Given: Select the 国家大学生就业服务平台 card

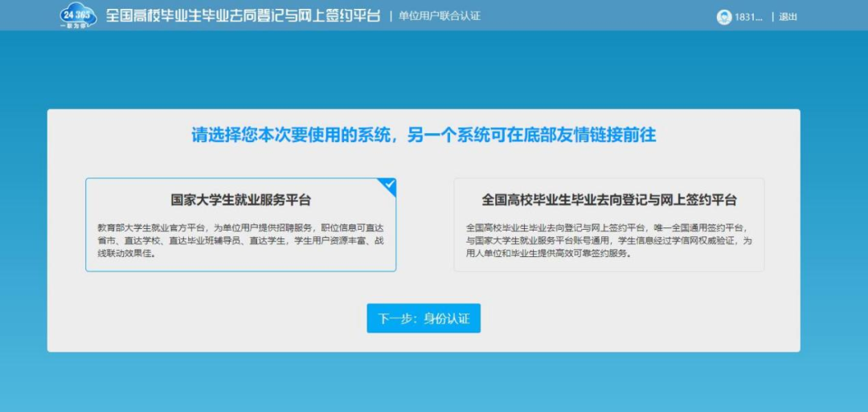Looking at the screenshot, I should [x=241, y=225].
